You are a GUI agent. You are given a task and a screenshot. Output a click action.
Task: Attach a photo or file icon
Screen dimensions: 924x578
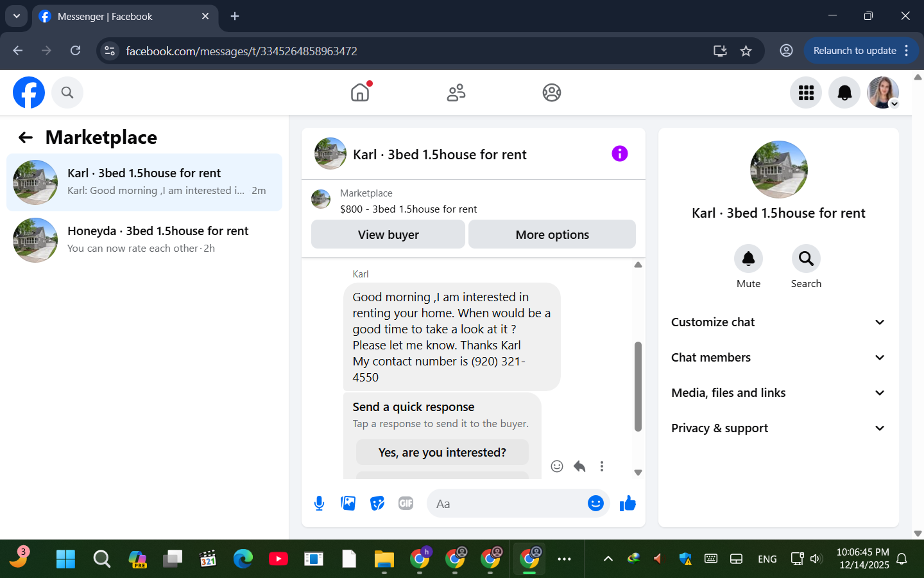pyautogui.click(x=348, y=504)
